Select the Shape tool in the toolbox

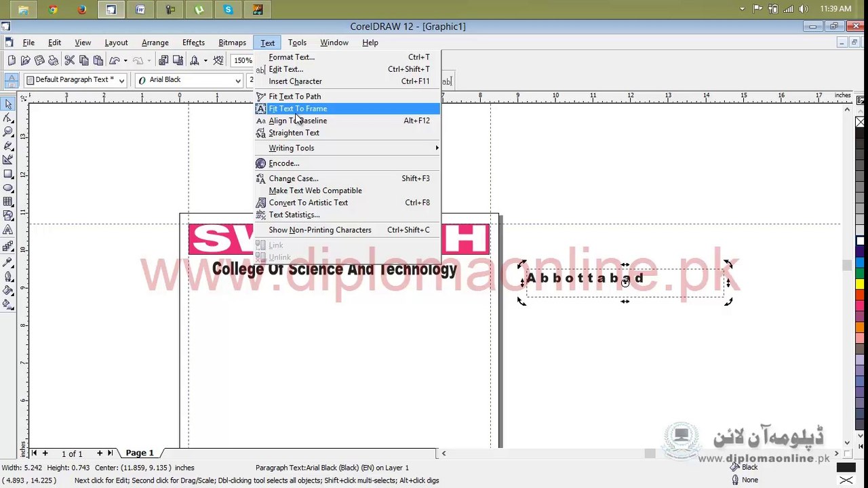8,118
